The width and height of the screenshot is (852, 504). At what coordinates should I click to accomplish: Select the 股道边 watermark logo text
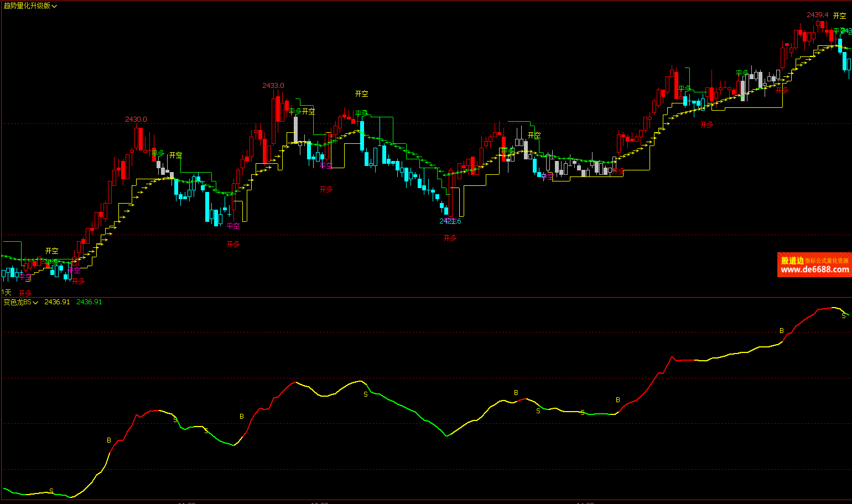point(792,260)
